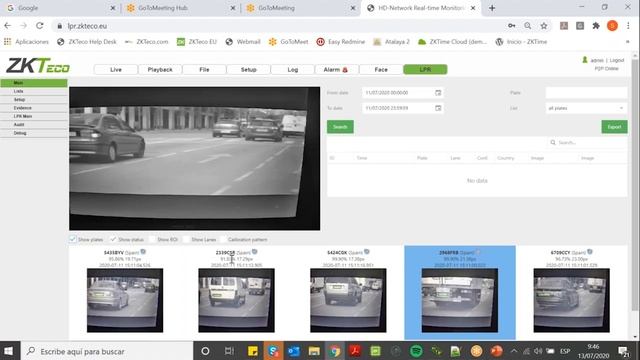Open a new browser tab
640x360 pixels.
coord(492,8)
